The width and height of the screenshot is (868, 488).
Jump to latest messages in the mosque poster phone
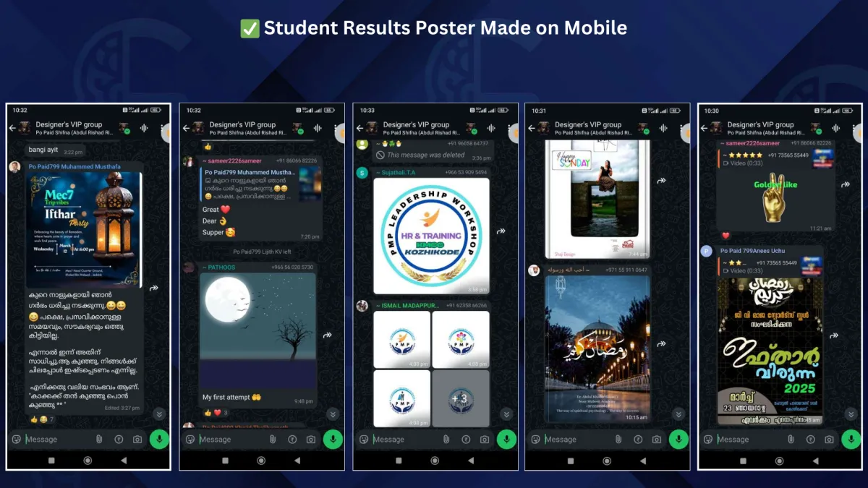[678, 414]
